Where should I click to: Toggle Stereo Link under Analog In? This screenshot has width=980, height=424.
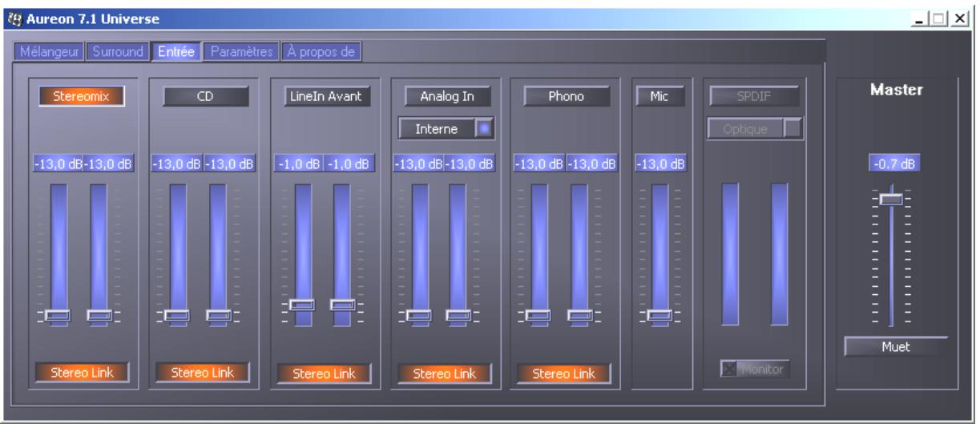[x=445, y=374]
